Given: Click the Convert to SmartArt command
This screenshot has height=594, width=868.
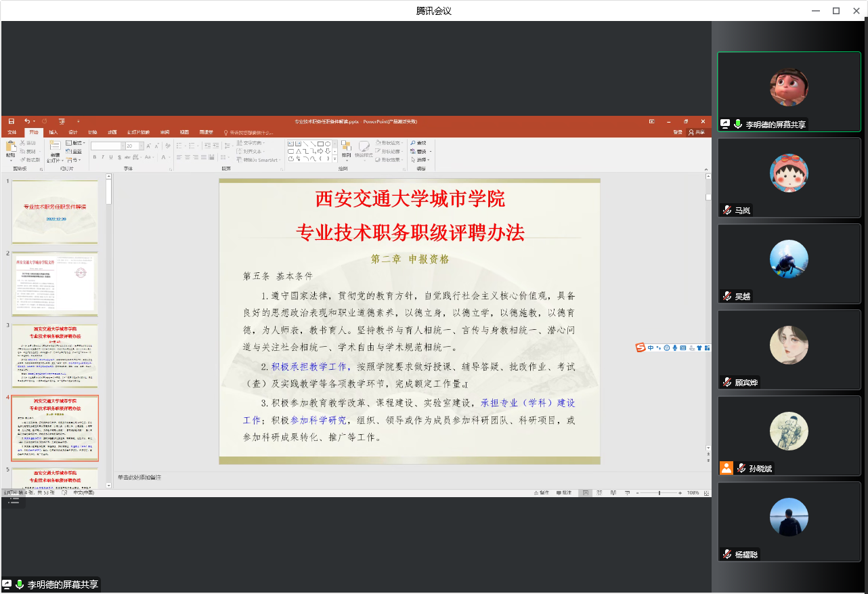Looking at the screenshot, I should [x=257, y=160].
